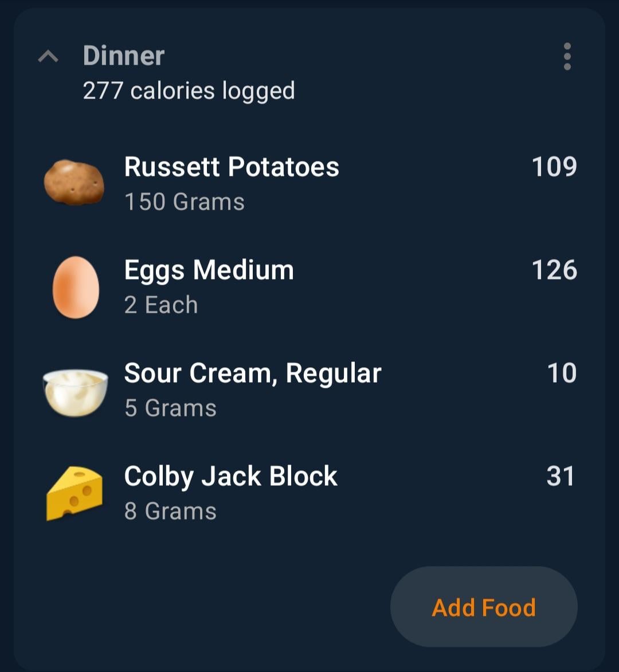Image resolution: width=619 pixels, height=672 pixels.
Task: Open the Dinner three-dot options menu
Action: 567,56
